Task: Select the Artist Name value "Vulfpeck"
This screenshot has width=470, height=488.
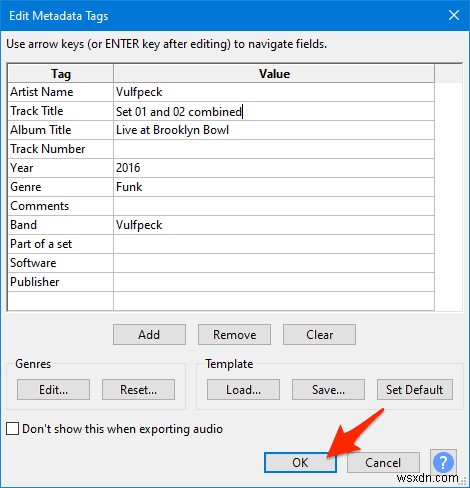Action: coord(274,92)
